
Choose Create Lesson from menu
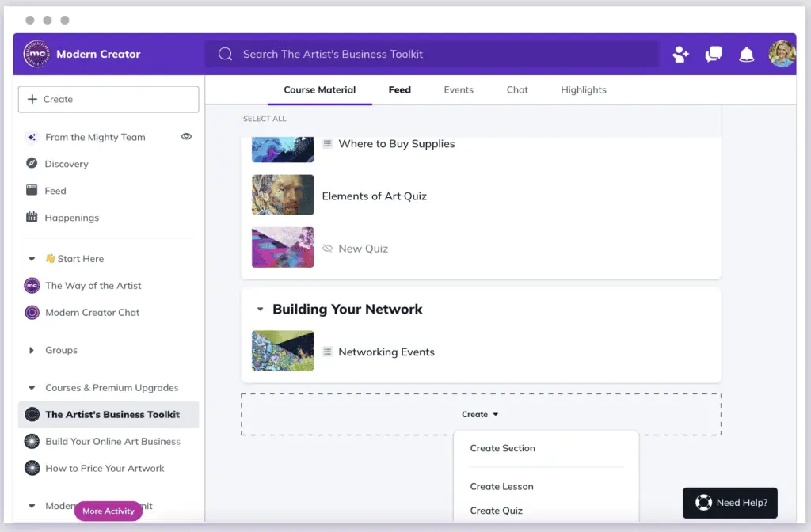[x=501, y=487]
